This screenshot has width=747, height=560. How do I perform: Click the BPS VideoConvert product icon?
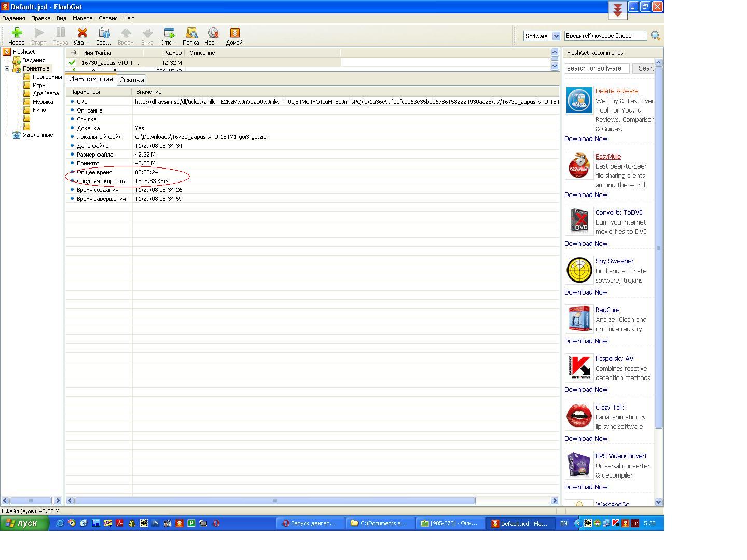[x=579, y=465]
